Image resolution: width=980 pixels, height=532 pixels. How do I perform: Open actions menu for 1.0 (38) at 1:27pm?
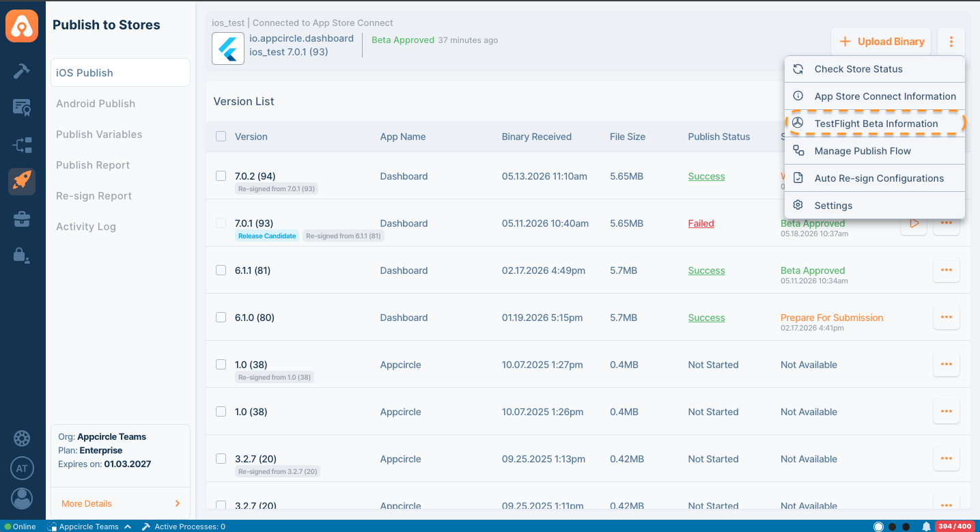click(x=947, y=364)
